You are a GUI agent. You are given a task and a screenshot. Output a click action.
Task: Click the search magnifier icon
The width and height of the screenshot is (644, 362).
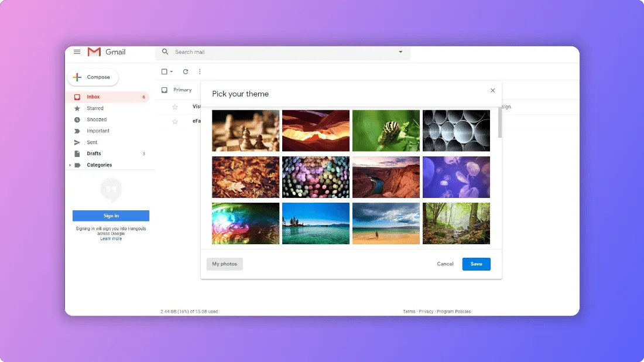click(x=165, y=52)
